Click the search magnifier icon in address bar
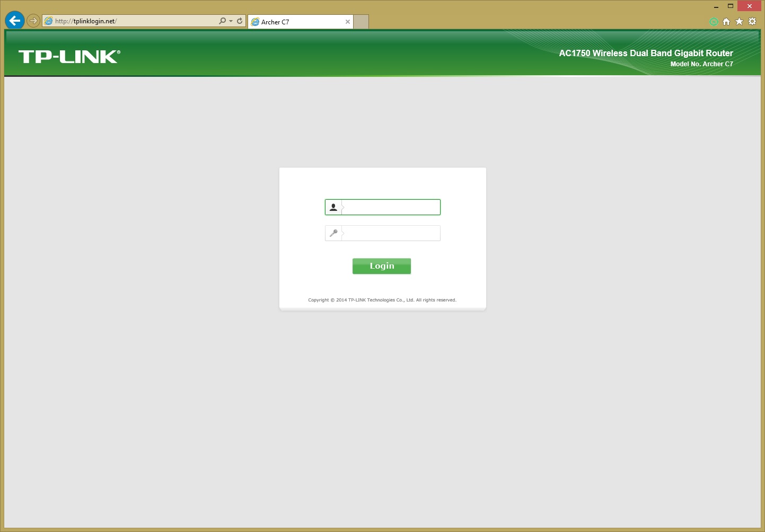 (222, 21)
